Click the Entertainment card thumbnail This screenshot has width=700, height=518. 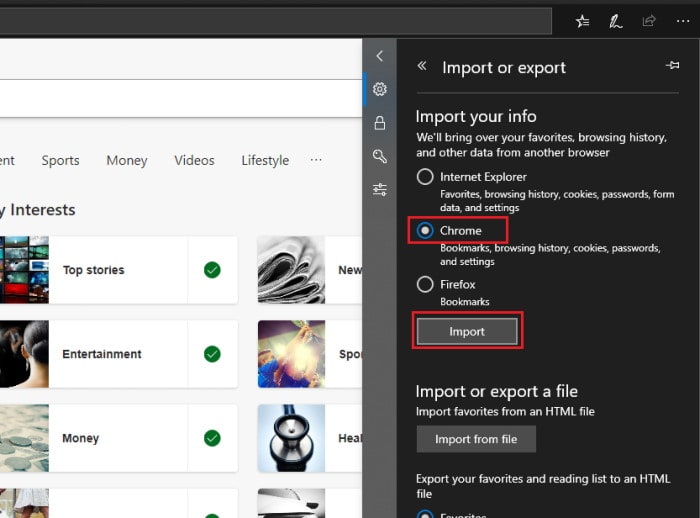(x=24, y=354)
